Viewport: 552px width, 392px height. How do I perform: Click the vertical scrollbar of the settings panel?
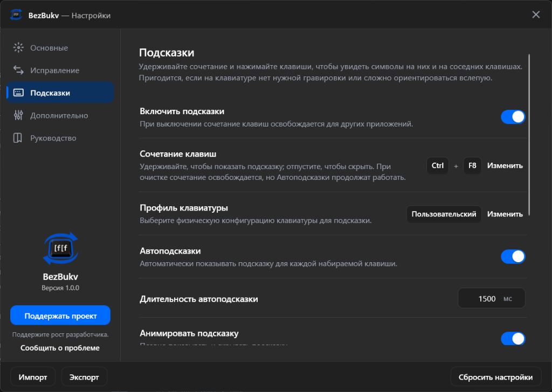529,135
